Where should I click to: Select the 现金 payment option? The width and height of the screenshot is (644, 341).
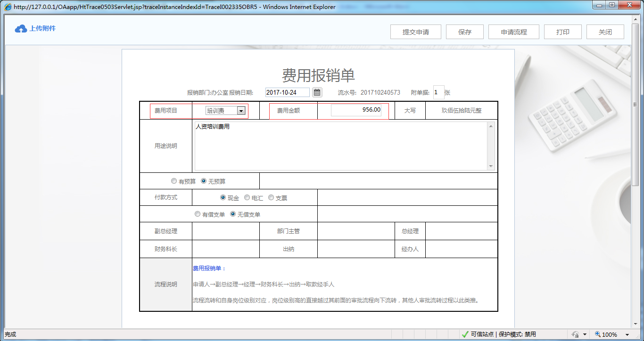pyautogui.click(x=223, y=197)
